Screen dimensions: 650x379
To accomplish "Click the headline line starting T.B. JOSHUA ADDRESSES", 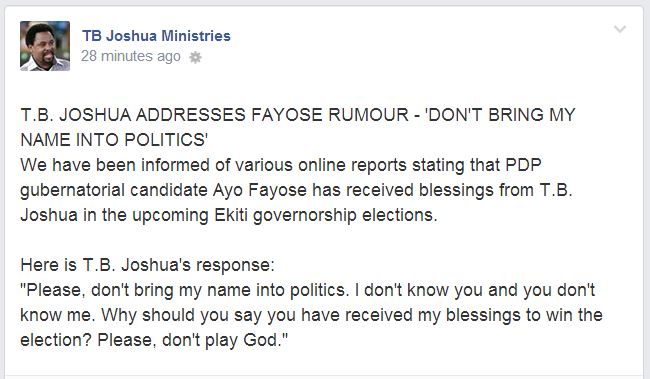I will click(298, 115).
